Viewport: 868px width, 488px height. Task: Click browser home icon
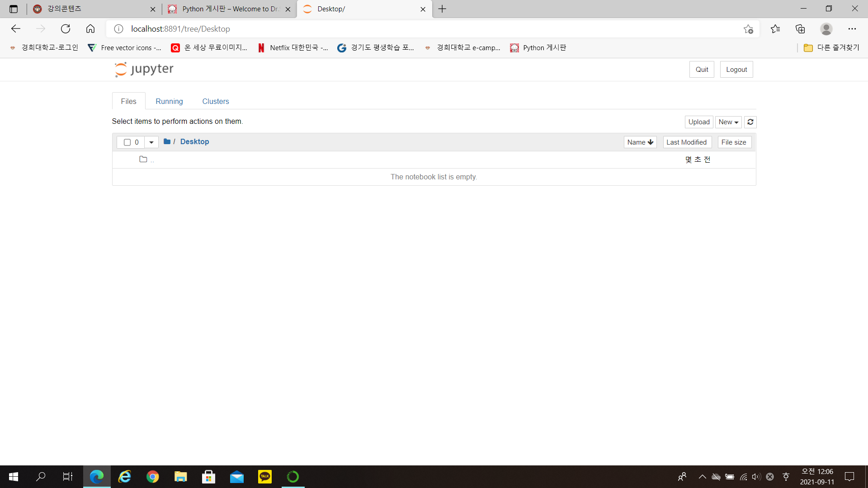pyautogui.click(x=90, y=29)
